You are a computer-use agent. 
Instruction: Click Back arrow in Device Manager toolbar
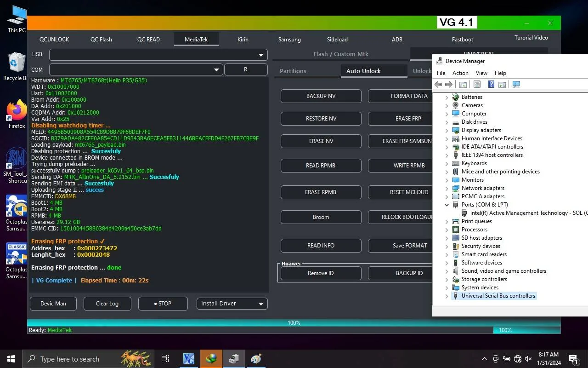438,84
